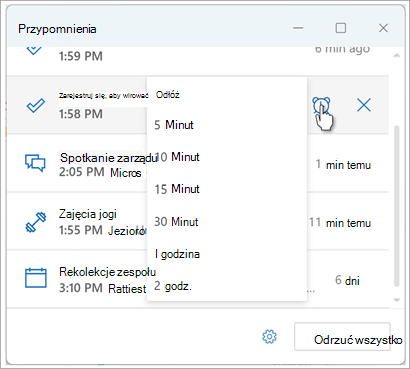Click the scrollbar down arrow
The height and width of the screenshot is (369, 410).
click(396, 300)
